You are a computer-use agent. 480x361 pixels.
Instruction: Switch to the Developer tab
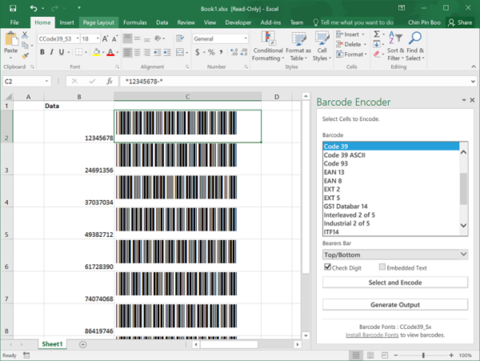[238, 22]
